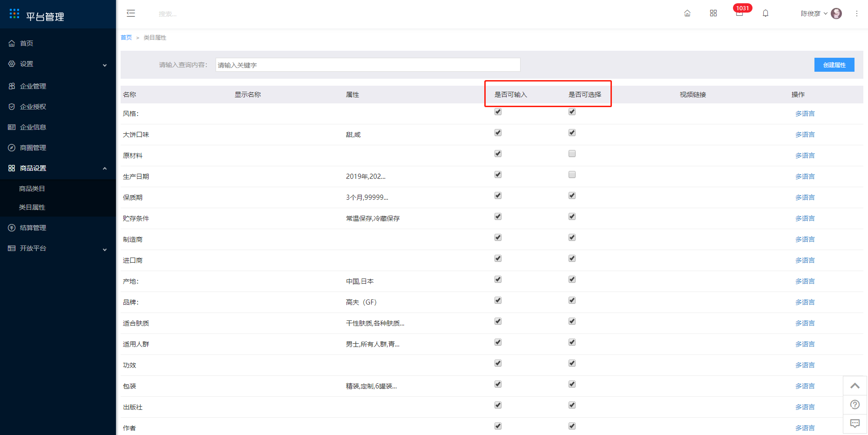
Task: Uncheck 是否可输入 for 风格 row
Action: pos(498,112)
